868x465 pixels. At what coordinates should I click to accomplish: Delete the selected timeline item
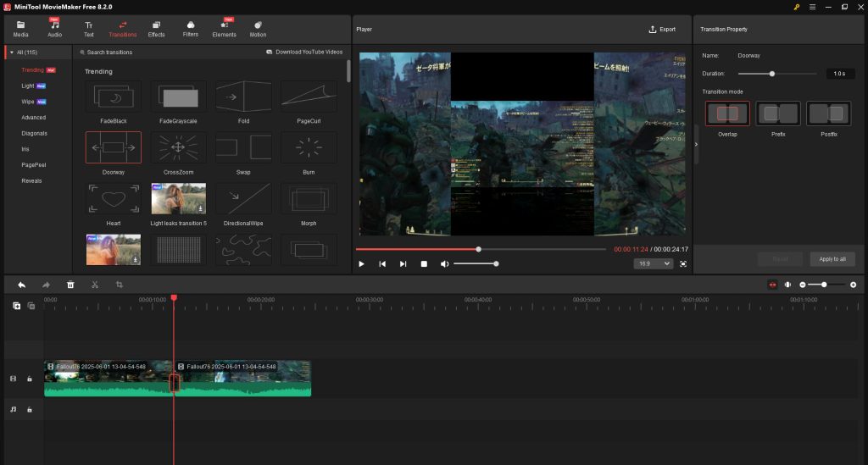pos(70,285)
